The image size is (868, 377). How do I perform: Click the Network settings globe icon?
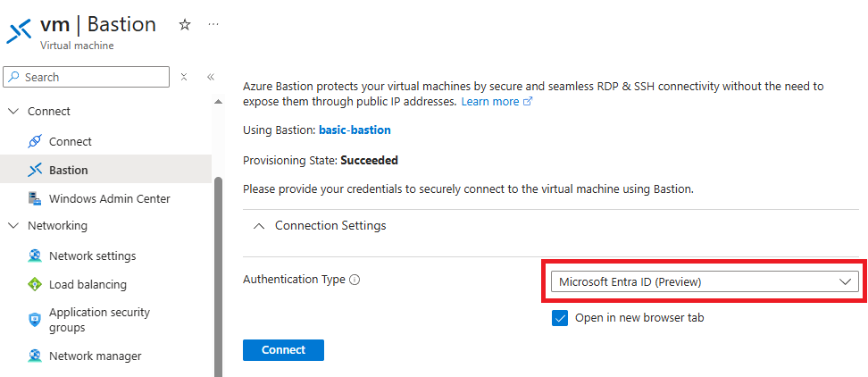pyautogui.click(x=34, y=256)
